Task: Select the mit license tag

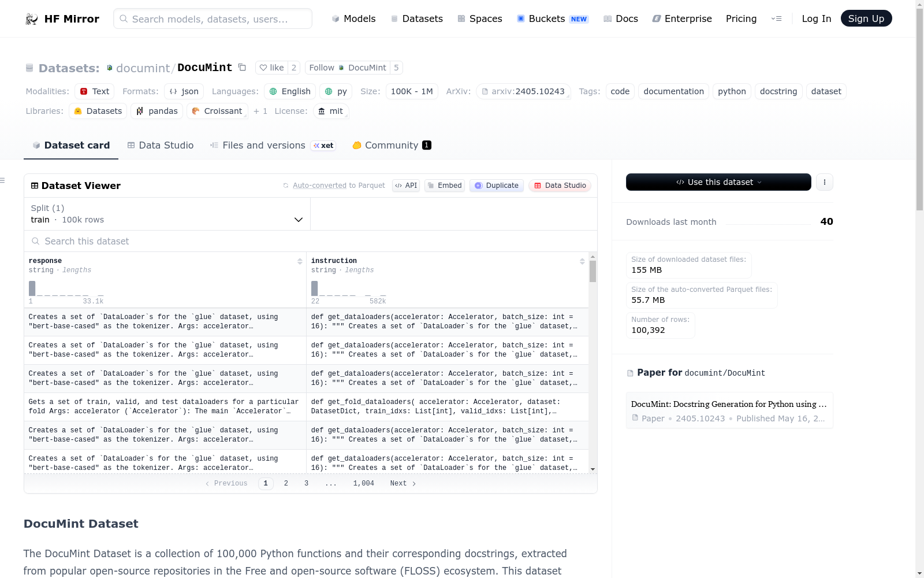Action: [x=331, y=111]
